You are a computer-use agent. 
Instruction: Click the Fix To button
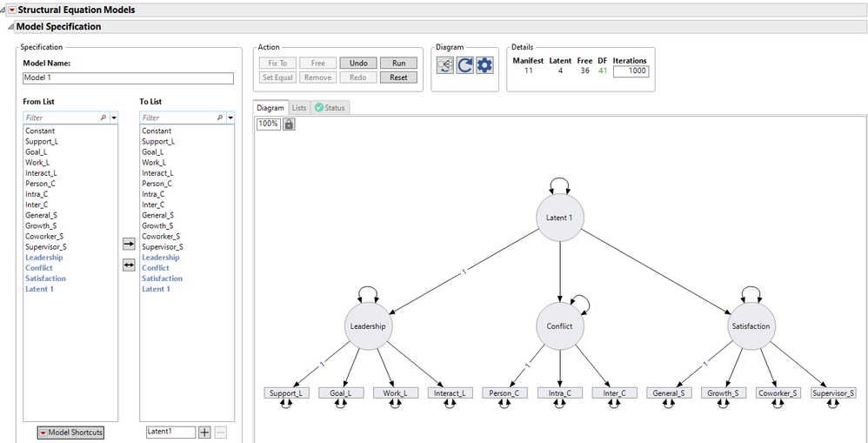coord(278,64)
